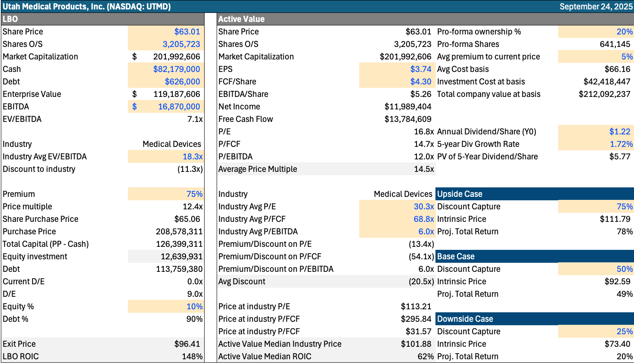Click the Active Value Median ROIC "62%"
This screenshot has height=364, width=634.
[x=426, y=356]
